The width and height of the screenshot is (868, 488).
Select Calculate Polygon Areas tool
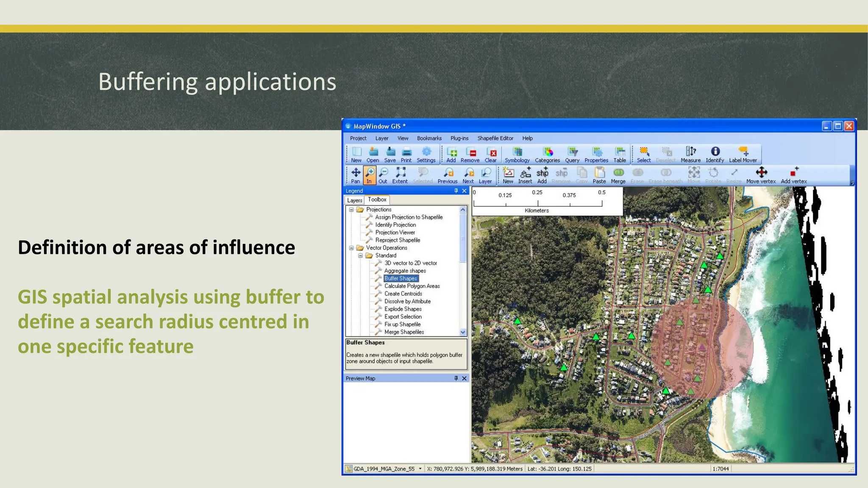click(x=412, y=286)
